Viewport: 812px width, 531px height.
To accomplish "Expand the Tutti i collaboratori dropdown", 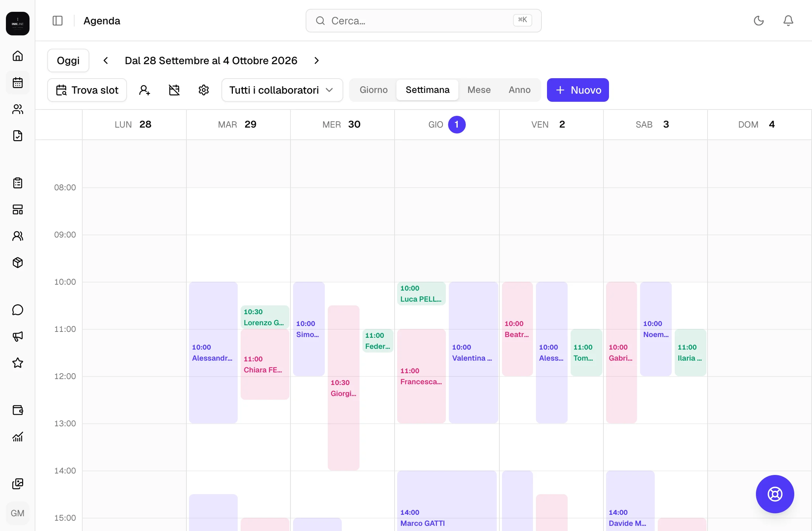I will point(282,90).
